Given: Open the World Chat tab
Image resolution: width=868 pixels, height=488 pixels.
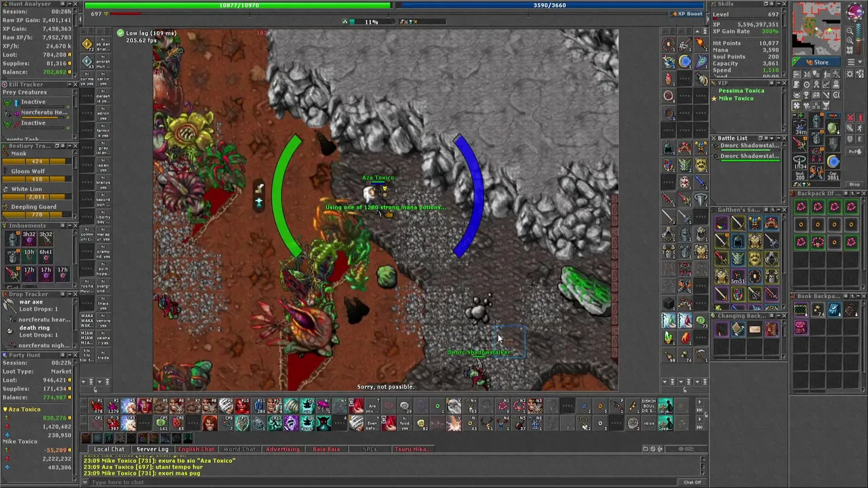Looking at the screenshot, I should click(x=239, y=449).
